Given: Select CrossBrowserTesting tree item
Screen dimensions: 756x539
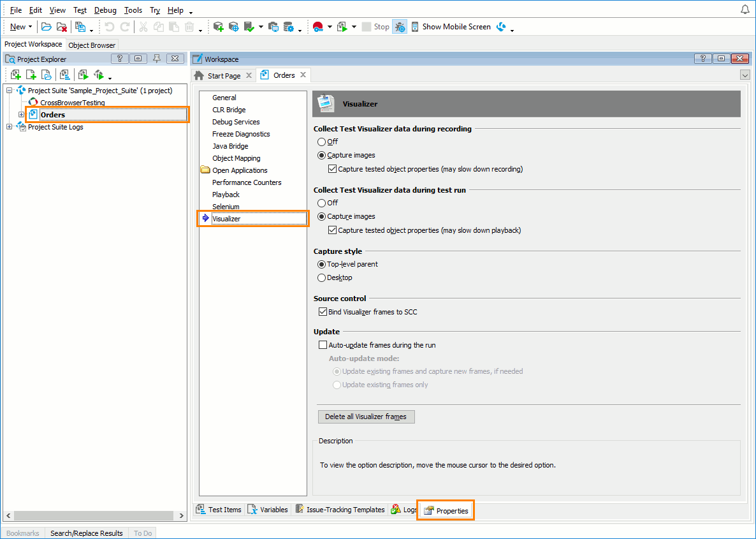Looking at the screenshot, I should click(72, 103).
